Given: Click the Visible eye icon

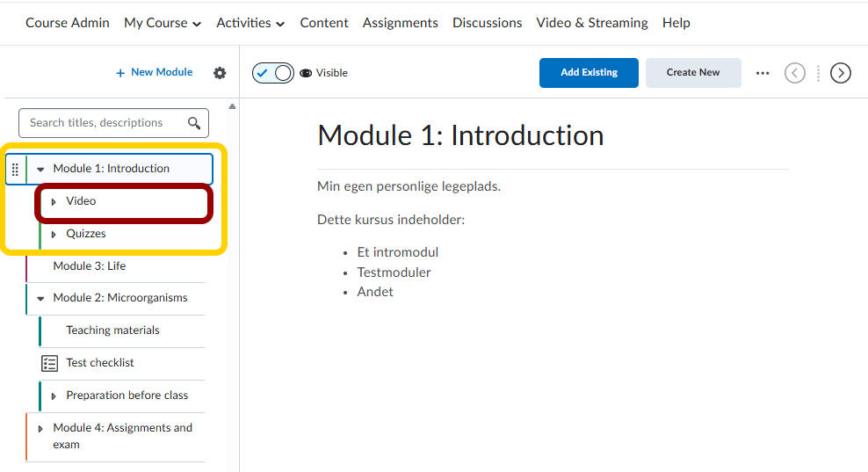Looking at the screenshot, I should click(306, 73).
